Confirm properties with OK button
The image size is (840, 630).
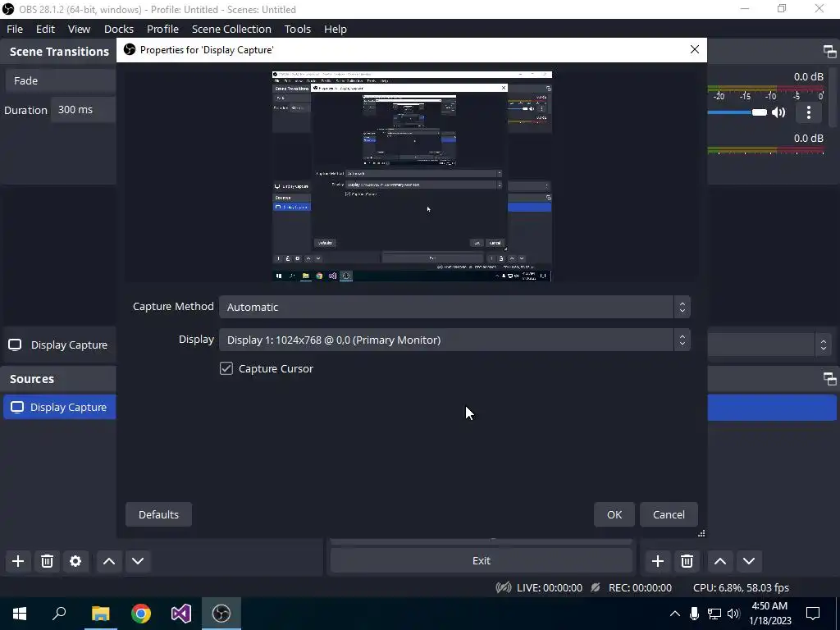(x=614, y=514)
